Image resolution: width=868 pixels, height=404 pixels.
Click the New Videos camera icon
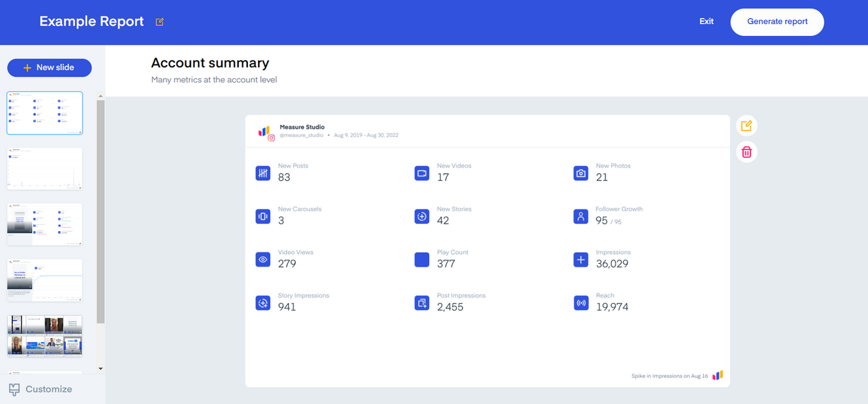point(422,173)
